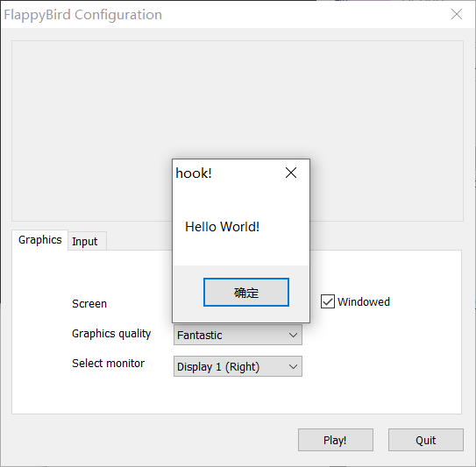Click the 确定 button in hook dialog
Viewport: 476px width, 467px height.
pos(246,293)
